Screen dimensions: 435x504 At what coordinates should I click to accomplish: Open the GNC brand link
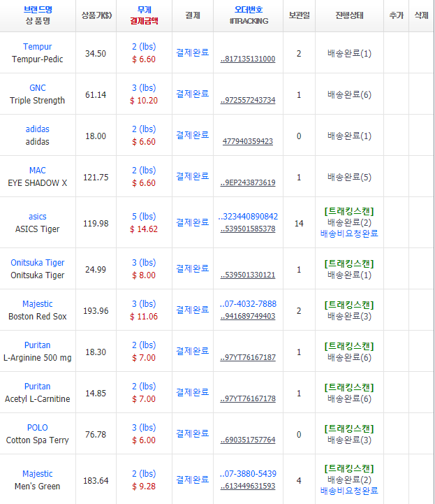(37, 88)
